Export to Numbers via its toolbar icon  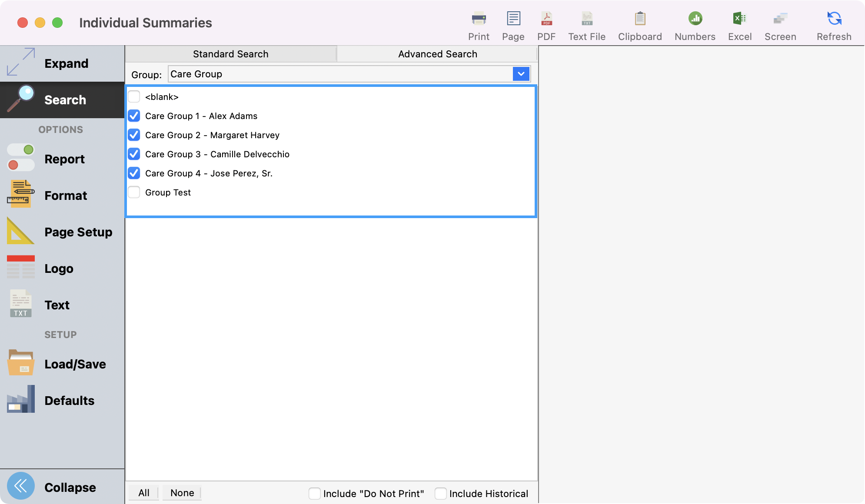coord(695,24)
